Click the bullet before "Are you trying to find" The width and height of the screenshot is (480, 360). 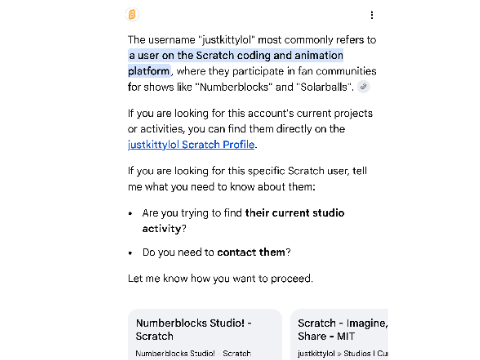[131, 213]
